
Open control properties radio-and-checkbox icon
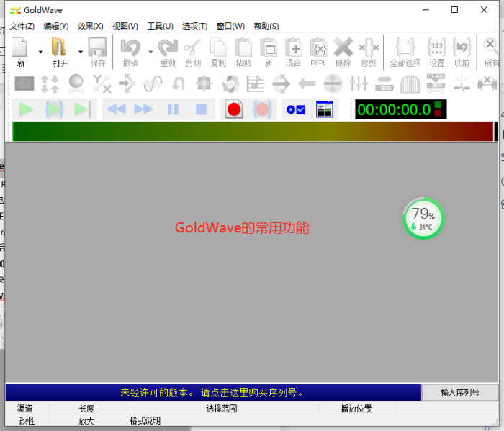[x=296, y=110]
